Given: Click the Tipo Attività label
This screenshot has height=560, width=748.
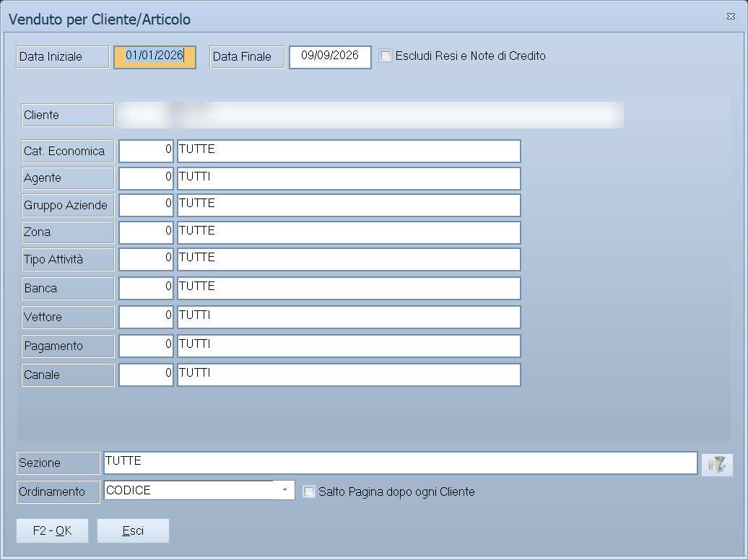Looking at the screenshot, I should pyautogui.click(x=68, y=260).
